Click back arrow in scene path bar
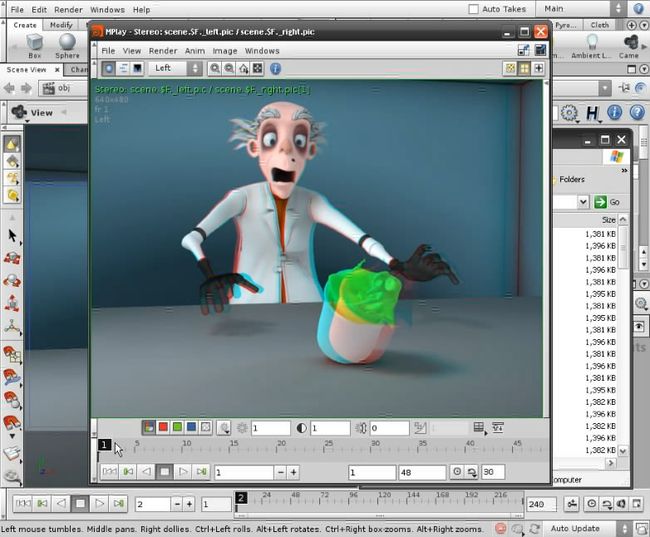 9,88
